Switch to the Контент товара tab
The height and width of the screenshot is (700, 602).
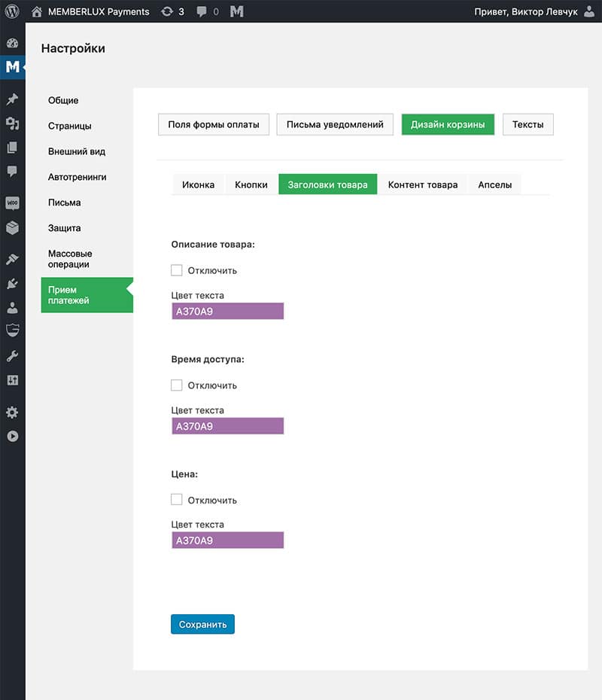[422, 184]
